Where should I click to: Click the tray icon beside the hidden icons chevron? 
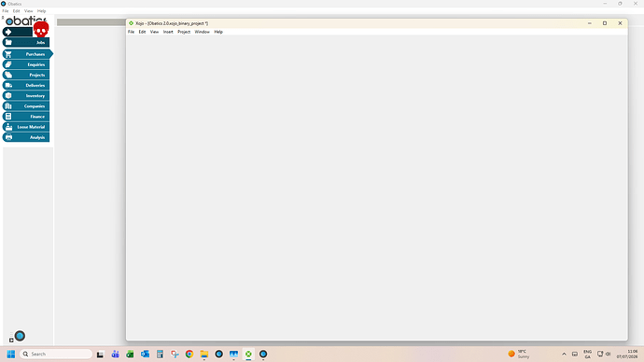[575, 354]
